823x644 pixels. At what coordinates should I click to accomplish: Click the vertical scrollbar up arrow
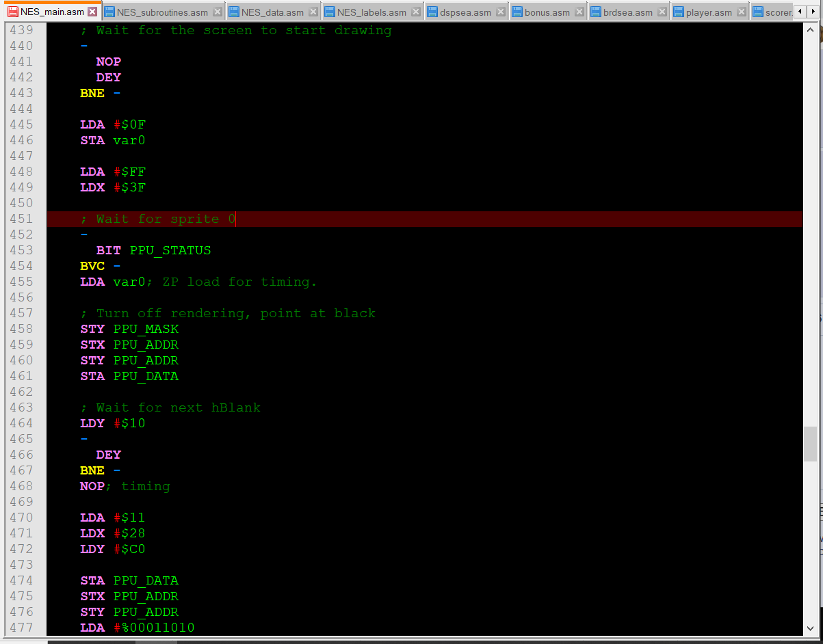pos(810,30)
